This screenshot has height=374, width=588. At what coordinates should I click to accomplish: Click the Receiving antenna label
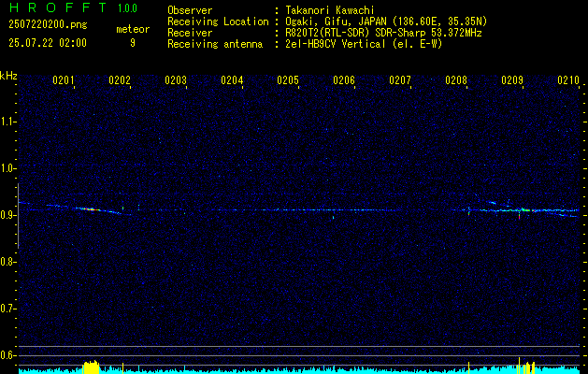pos(215,44)
